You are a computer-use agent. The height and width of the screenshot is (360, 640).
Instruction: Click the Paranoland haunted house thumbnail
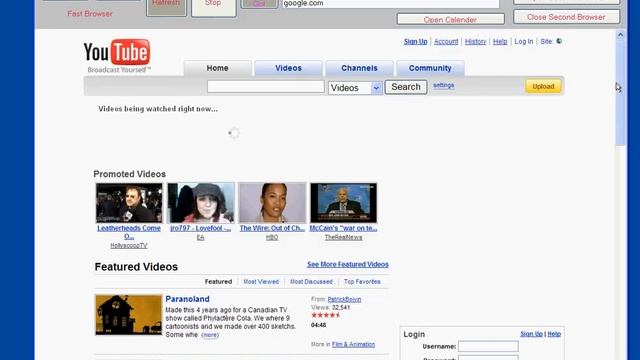[x=129, y=315]
